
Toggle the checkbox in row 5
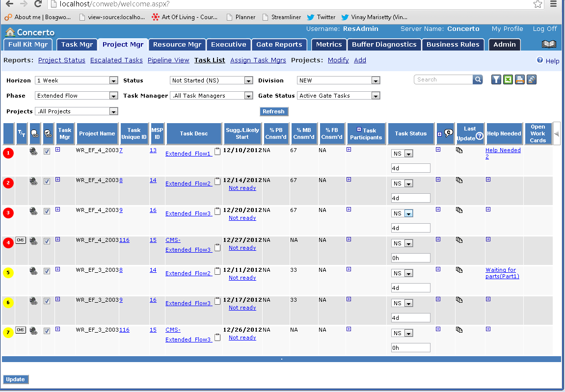[47, 271]
